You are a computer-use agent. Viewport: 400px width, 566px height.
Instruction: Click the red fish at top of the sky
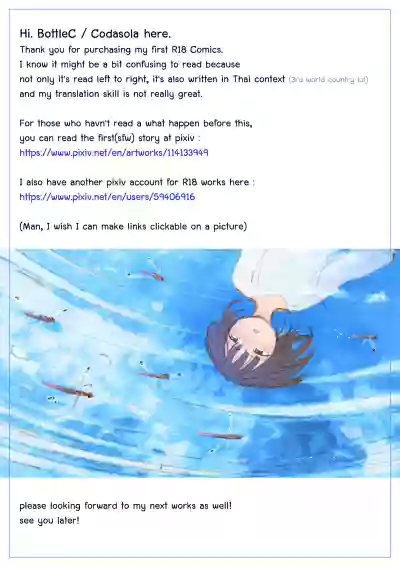click(x=152, y=275)
